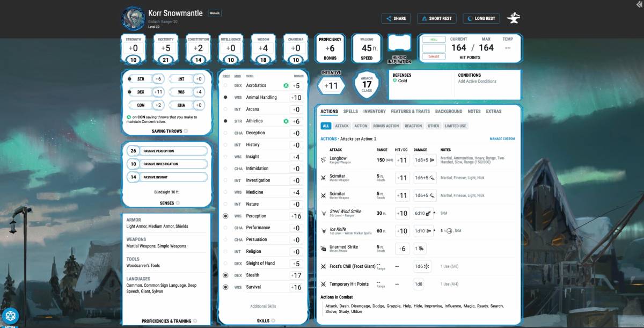The image size is (644, 328).
Task: Click the dice roller icon at left edge
Action: 11,316
